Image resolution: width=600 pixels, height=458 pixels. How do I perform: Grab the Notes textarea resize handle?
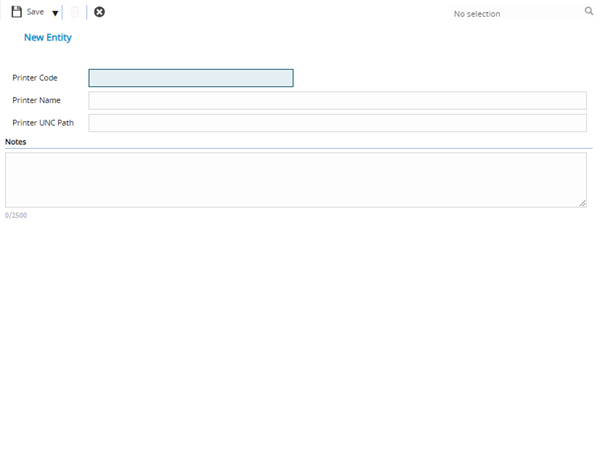click(x=582, y=203)
